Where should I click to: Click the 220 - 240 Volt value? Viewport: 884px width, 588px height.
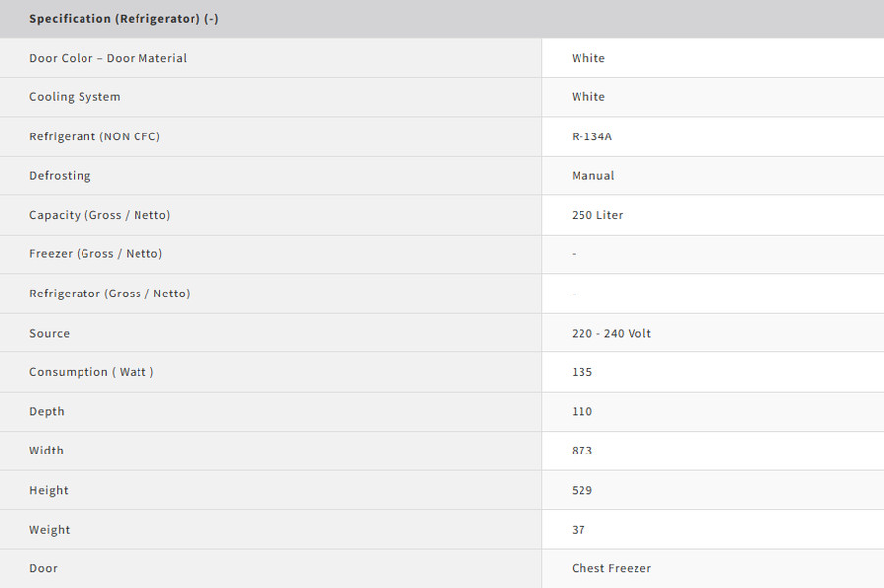[611, 333]
